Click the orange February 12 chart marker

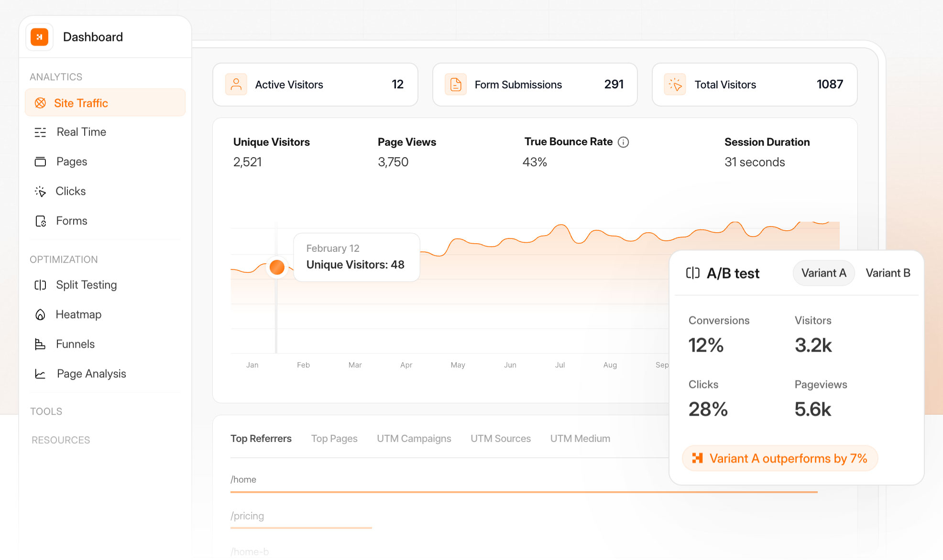(x=277, y=267)
